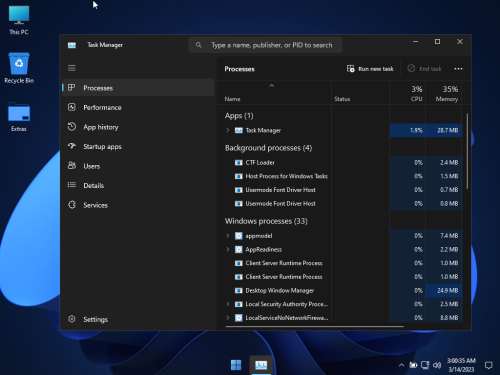The height and width of the screenshot is (375, 500).
Task: Switch to the Details page
Action: (x=138, y=185)
